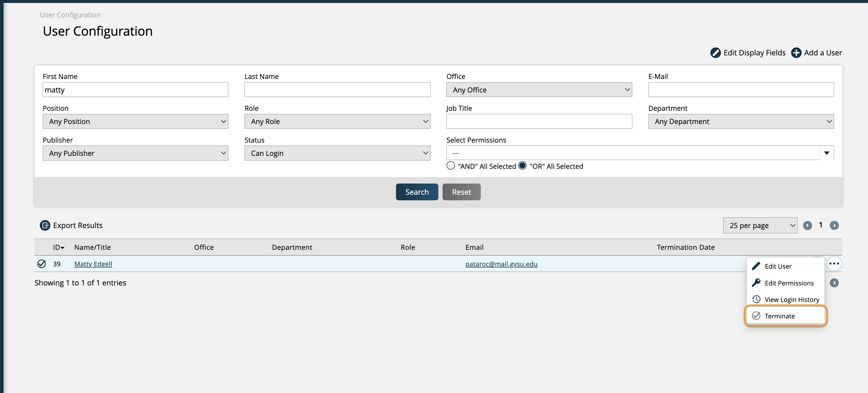Go to previous page arrow beside page 1

[x=807, y=225]
